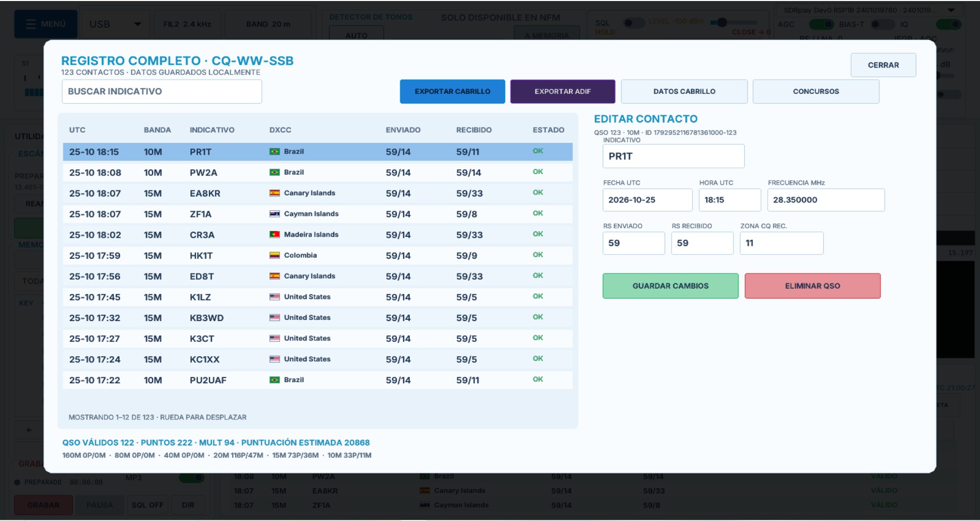980x521 pixels.
Task: Open the MENU button in background window
Action: click(x=46, y=24)
